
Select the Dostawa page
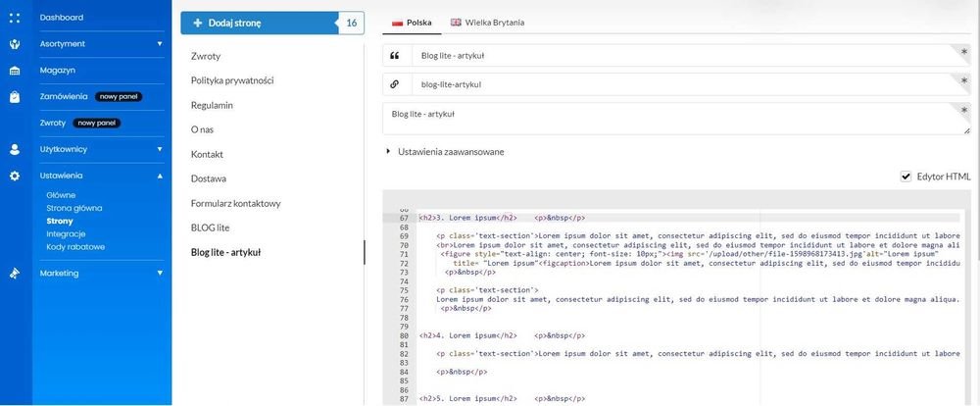[209, 178]
